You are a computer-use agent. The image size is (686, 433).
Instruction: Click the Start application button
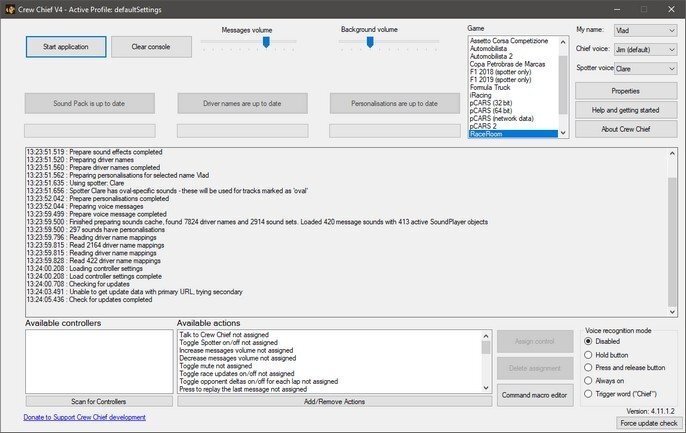click(x=65, y=47)
